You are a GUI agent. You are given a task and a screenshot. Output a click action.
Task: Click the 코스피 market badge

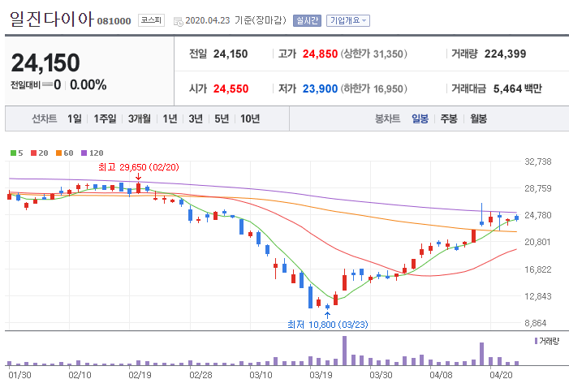coord(151,20)
